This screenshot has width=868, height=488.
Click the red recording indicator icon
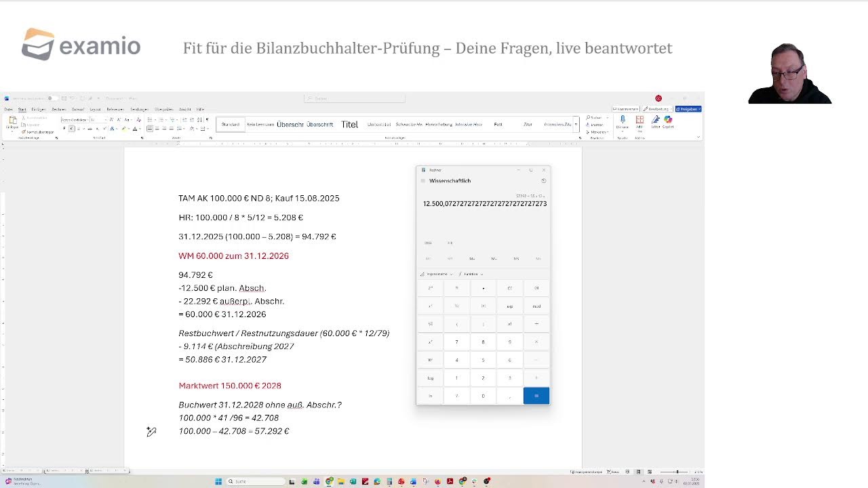[658, 98]
